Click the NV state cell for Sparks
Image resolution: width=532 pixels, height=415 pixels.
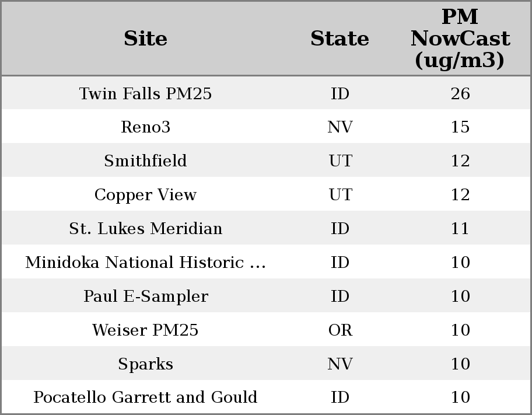(339, 364)
